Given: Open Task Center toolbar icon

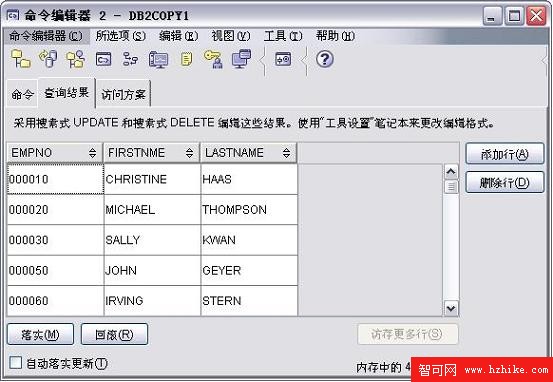Looking at the screenshot, I should click(x=130, y=59).
